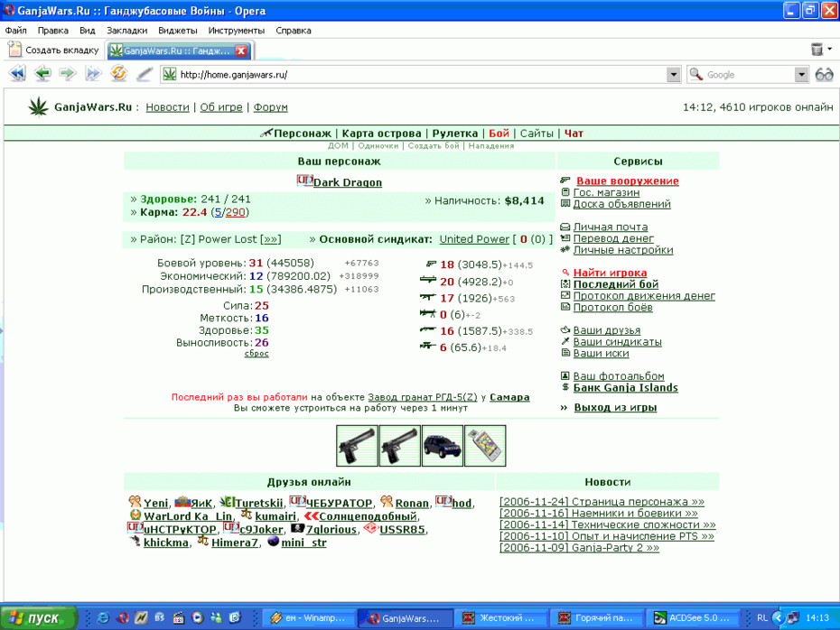Expand address bar dropdown arrow
Screen dimensions: 840x630
click(x=674, y=74)
